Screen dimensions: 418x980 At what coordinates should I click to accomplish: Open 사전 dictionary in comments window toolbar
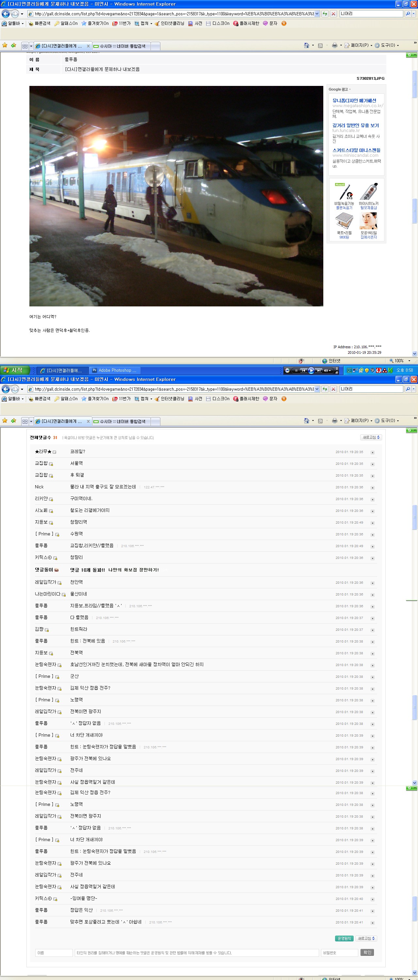(x=195, y=399)
